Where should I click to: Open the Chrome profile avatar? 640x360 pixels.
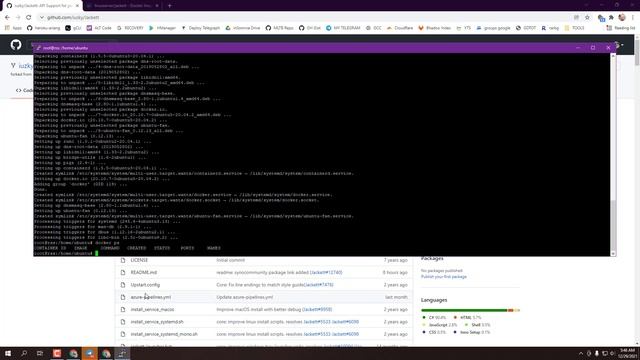pyautogui.click(x=622, y=18)
